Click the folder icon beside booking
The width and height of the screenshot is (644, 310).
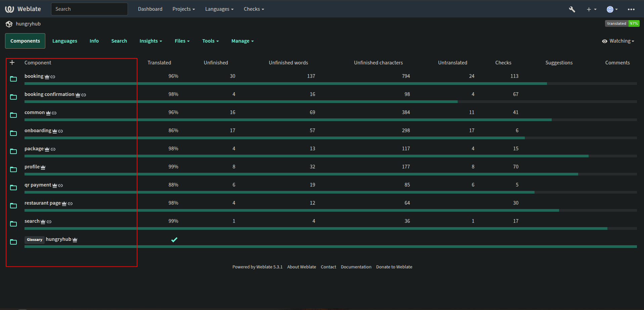point(13,79)
